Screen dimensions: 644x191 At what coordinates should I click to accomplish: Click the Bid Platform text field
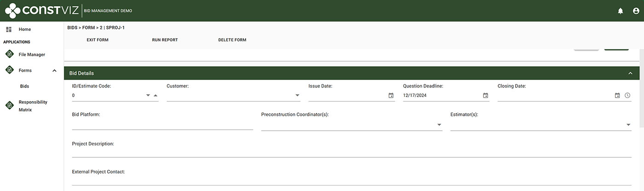point(162,125)
